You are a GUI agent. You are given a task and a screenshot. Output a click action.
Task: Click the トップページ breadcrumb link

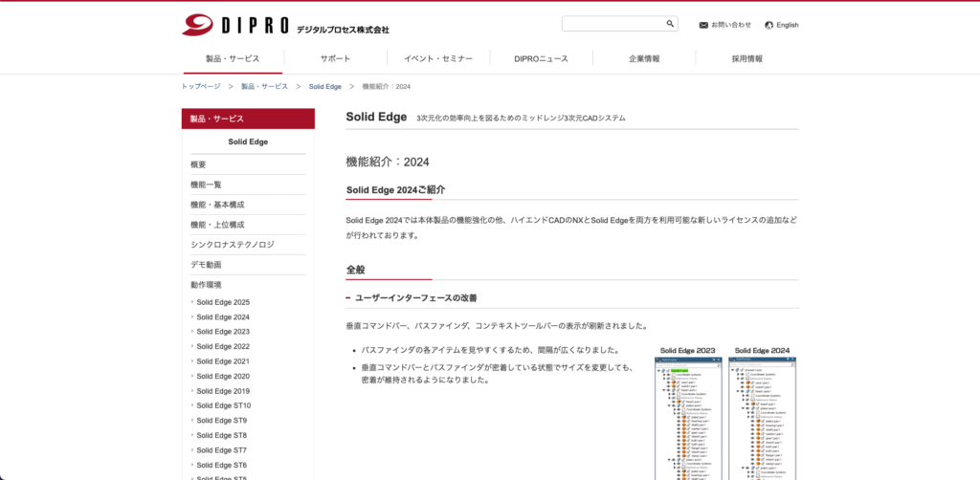[201, 86]
